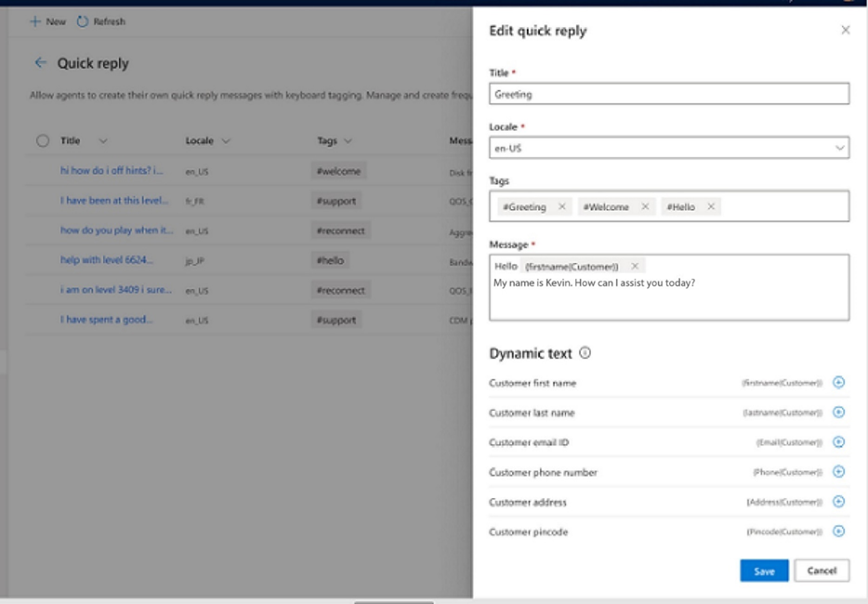
Task: Insert Customer email ID dynamic text
Action: click(x=838, y=442)
